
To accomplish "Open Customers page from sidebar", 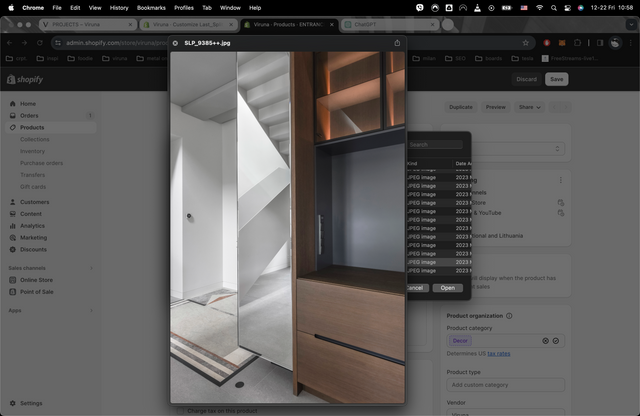I will (34, 202).
